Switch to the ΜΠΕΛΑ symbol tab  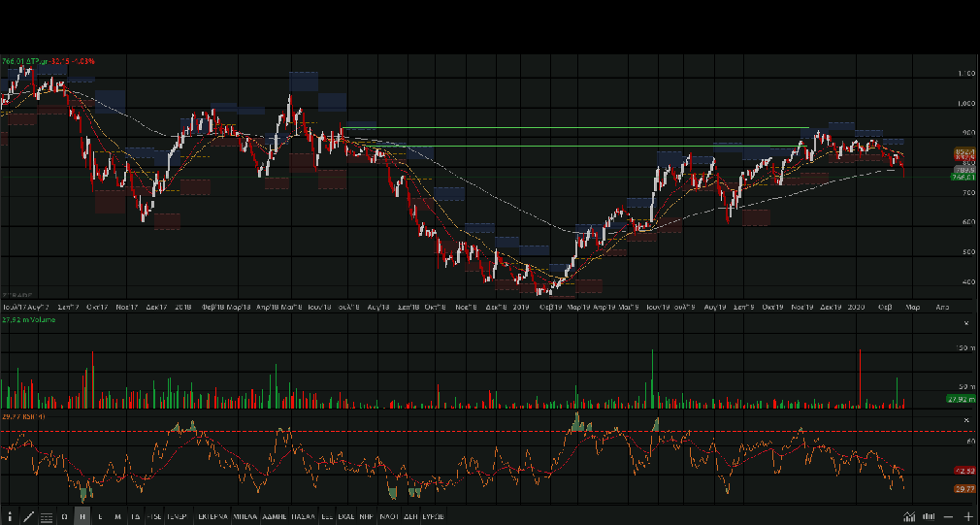[246, 516]
